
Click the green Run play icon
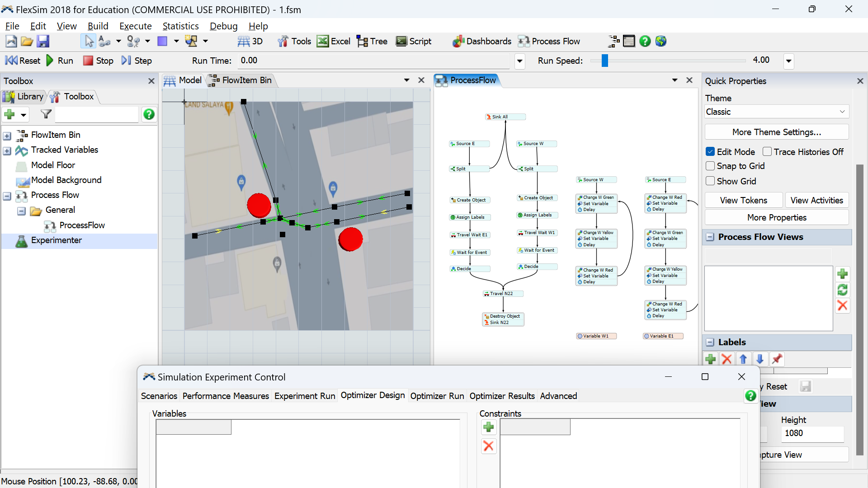[50, 61]
